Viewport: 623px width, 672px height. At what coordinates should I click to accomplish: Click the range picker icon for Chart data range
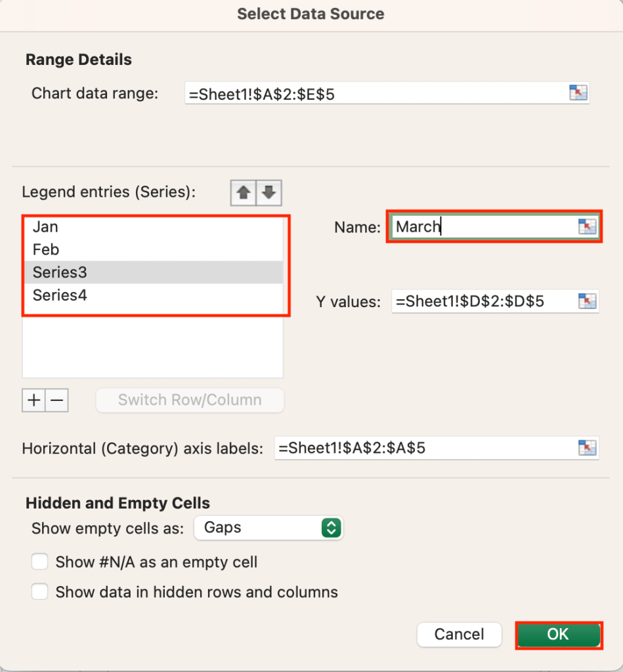click(x=578, y=93)
